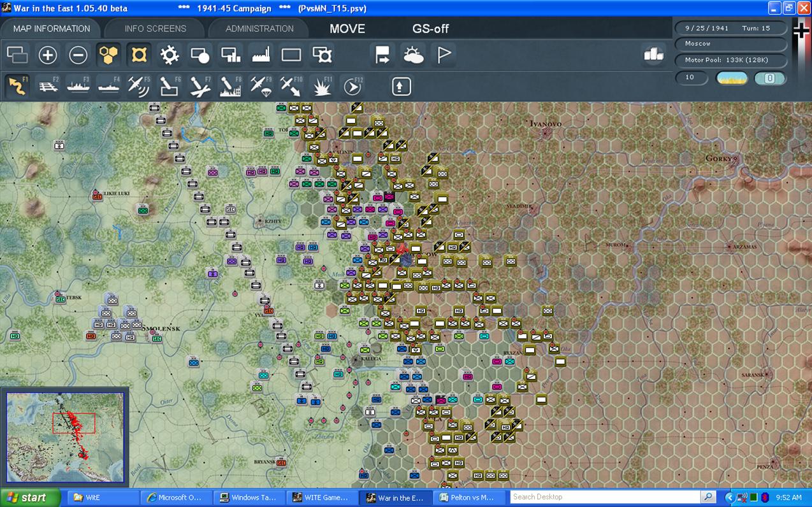812x507 pixels.
Task: Choose the F4 amphibious ship icon
Action: [109, 86]
